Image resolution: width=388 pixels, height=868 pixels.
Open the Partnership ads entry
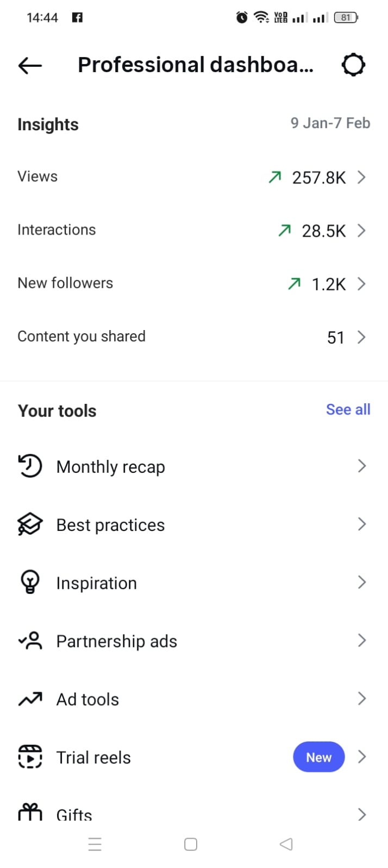click(117, 641)
